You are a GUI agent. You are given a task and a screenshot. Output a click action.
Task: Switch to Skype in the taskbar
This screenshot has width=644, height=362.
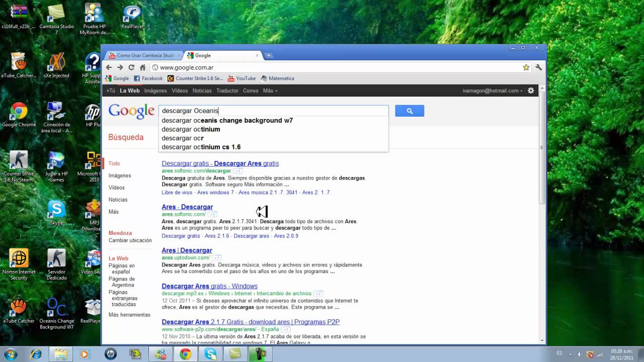coord(210,354)
